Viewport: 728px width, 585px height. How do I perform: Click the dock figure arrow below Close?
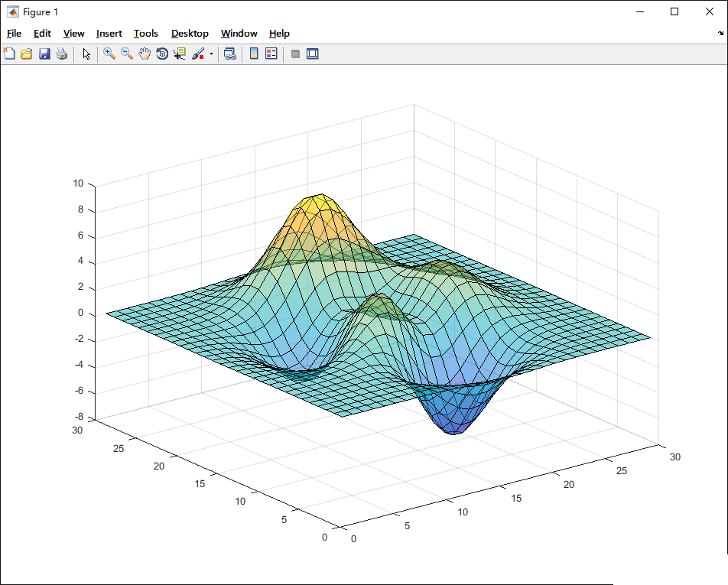tap(720, 34)
